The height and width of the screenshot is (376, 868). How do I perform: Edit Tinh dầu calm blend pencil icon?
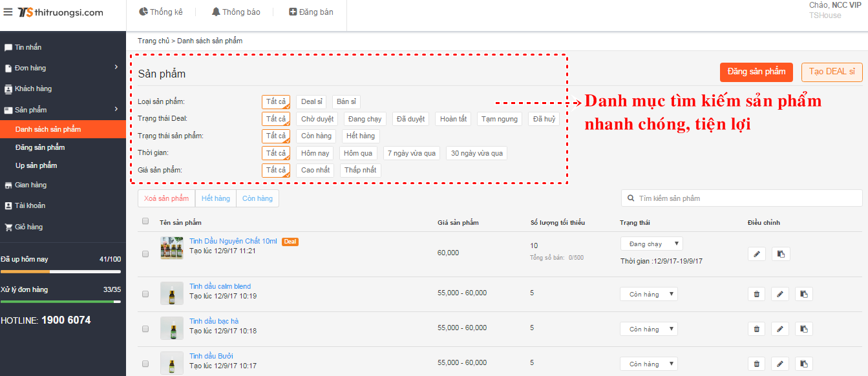coord(780,294)
